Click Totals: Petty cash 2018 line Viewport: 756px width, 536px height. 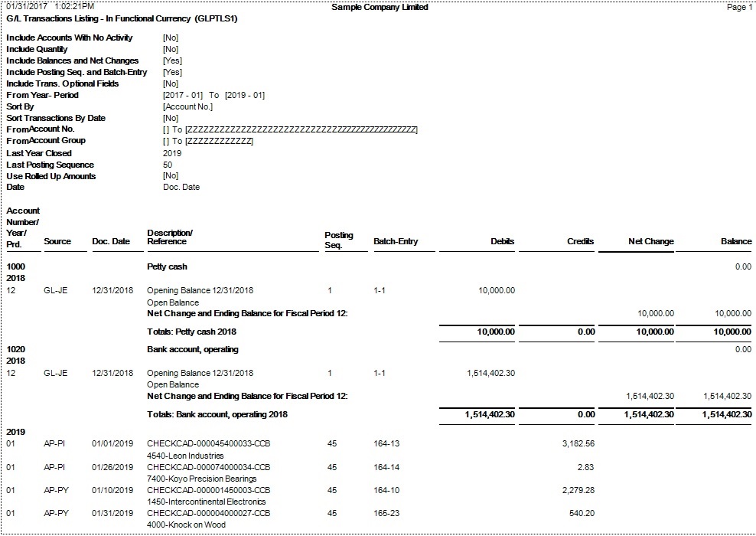click(x=191, y=332)
